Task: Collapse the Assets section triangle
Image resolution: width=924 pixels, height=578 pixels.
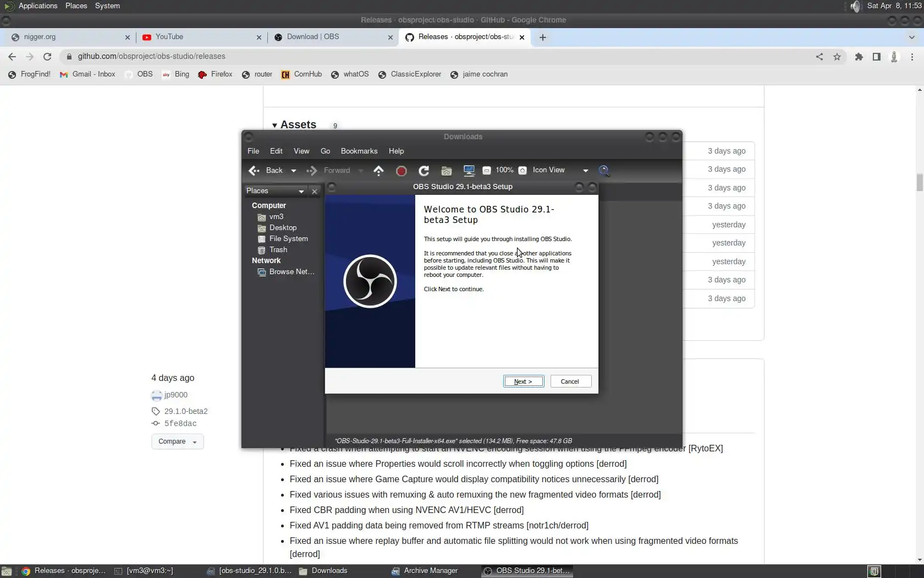Action: (x=274, y=126)
